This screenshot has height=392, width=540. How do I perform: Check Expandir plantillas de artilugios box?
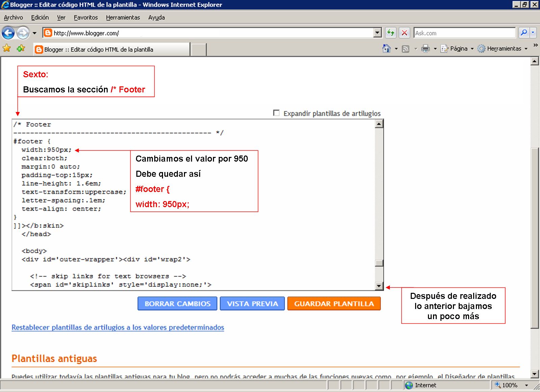coord(276,113)
